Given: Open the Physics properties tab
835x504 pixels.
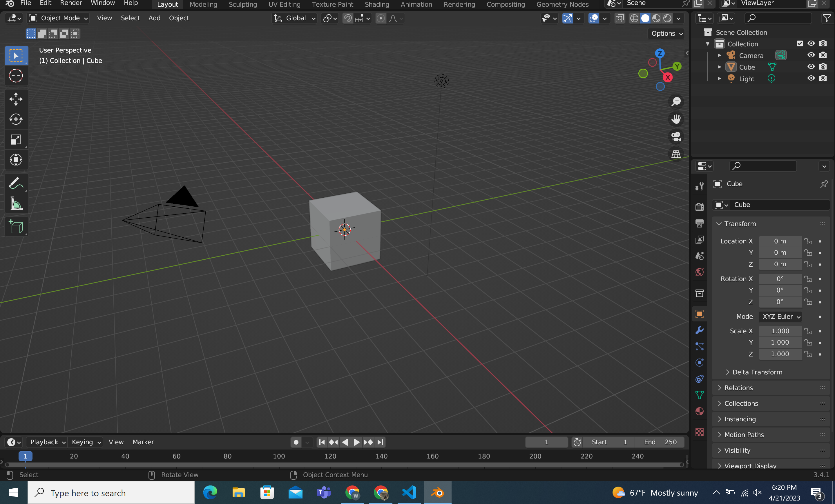Looking at the screenshot, I should pos(699,362).
